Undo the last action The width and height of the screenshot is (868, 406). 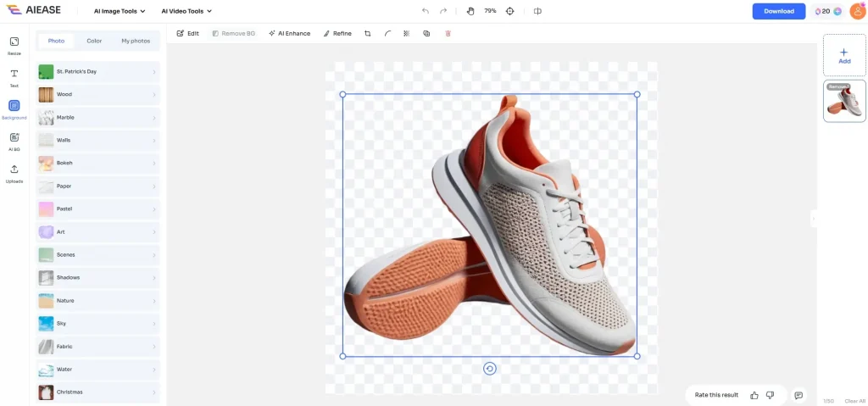click(x=426, y=11)
